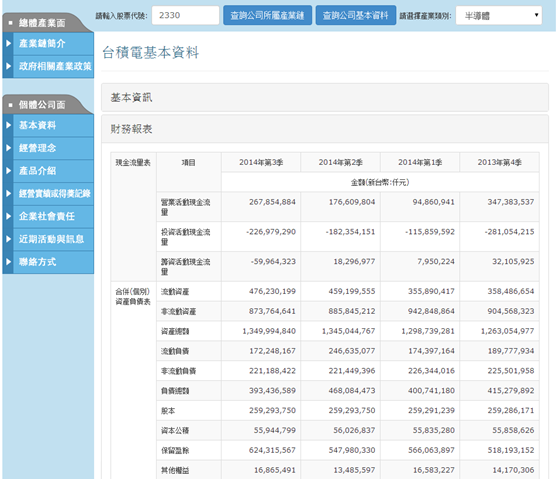The image size is (560, 479).
Task: Click the arrow icon beside 聯絡方式
Action: pyautogui.click(x=9, y=262)
